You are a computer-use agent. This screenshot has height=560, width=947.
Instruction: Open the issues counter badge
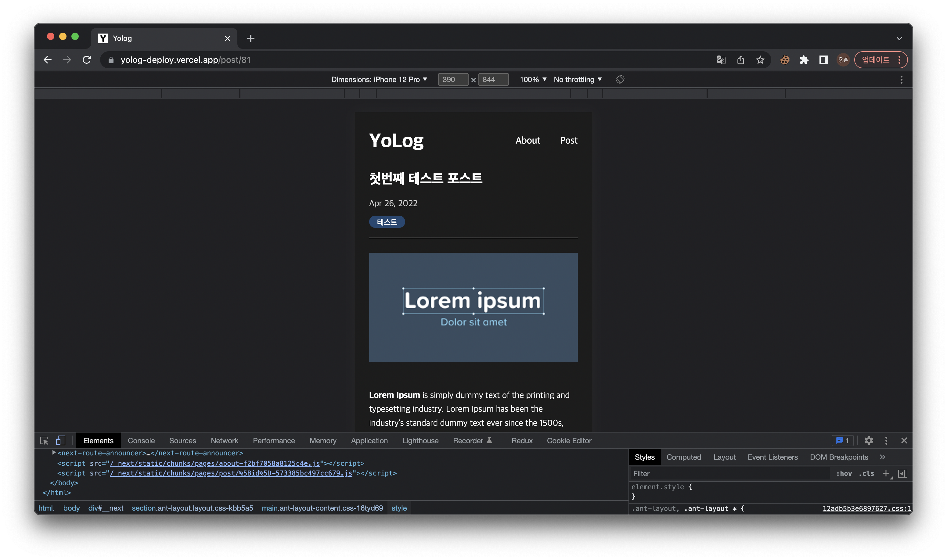[x=842, y=440]
